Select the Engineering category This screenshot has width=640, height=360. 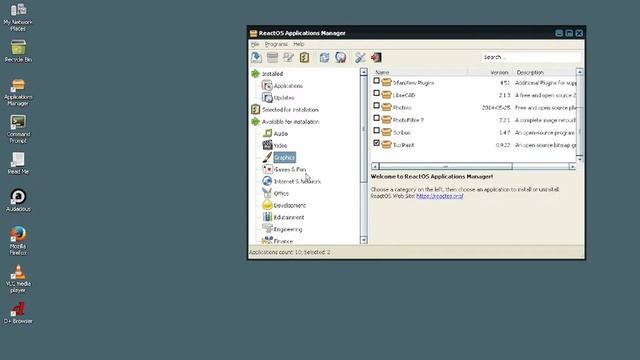288,229
